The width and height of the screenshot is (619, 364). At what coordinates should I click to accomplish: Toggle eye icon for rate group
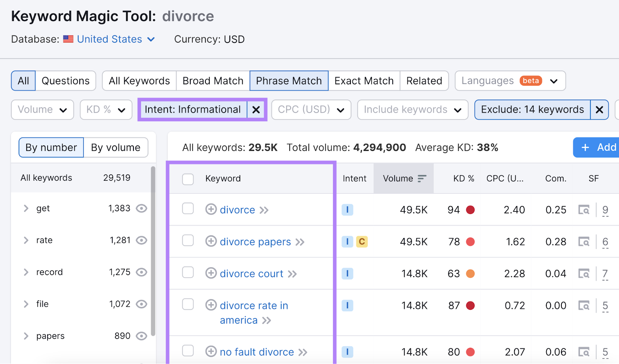(142, 240)
